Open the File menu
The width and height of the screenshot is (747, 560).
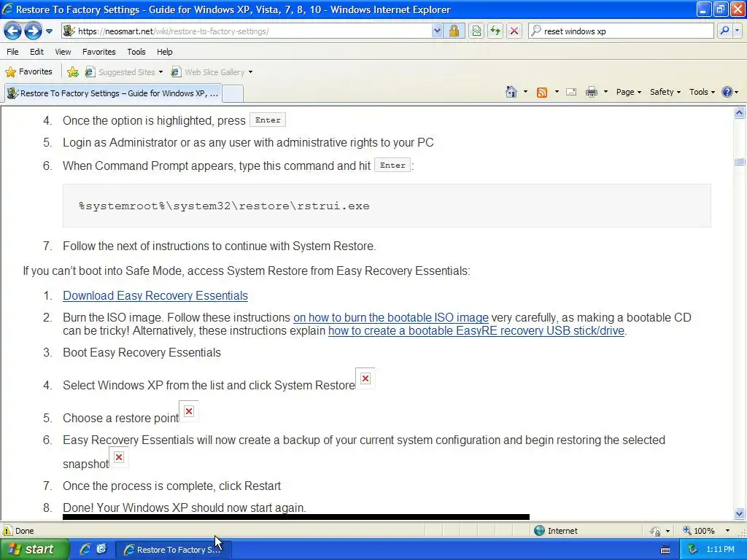pos(13,52)
